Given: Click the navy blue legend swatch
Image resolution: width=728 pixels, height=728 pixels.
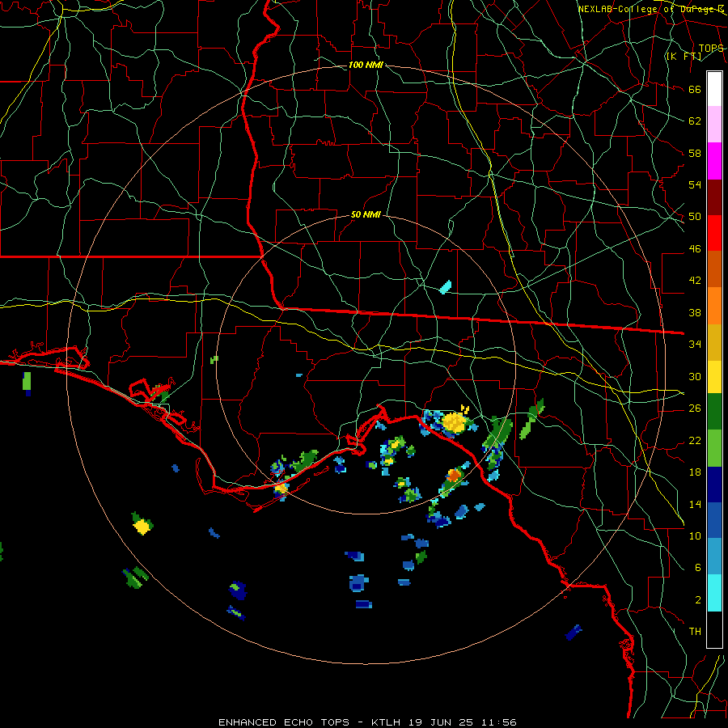Looking at the screenshot, I should 714,485.
